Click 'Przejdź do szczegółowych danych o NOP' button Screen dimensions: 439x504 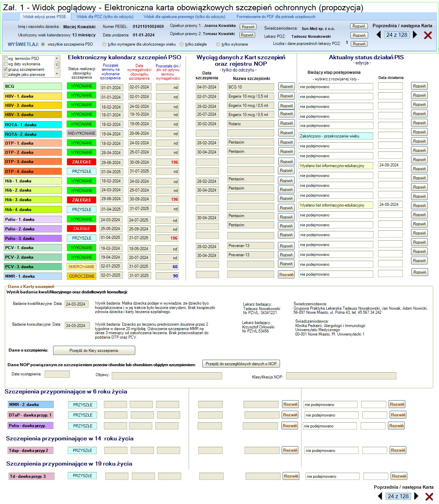tap(241, 364)
